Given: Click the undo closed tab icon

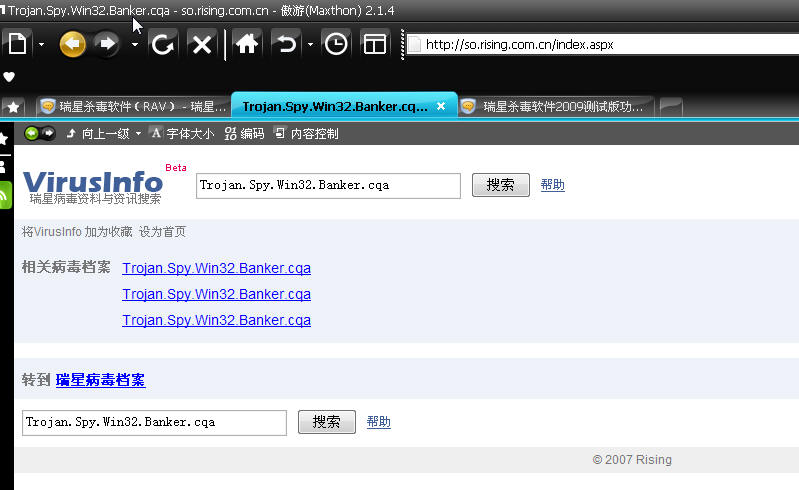Looking at the screenshot, I should [x=286, y=44].
